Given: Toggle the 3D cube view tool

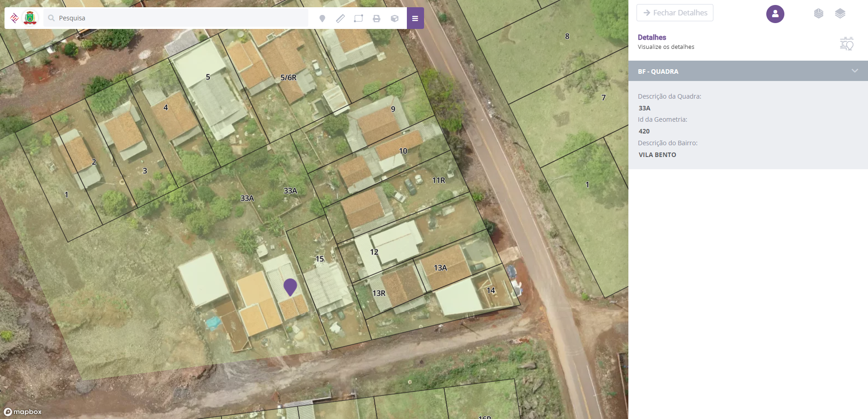Looking at the screenshot, I should pos(395,19).
